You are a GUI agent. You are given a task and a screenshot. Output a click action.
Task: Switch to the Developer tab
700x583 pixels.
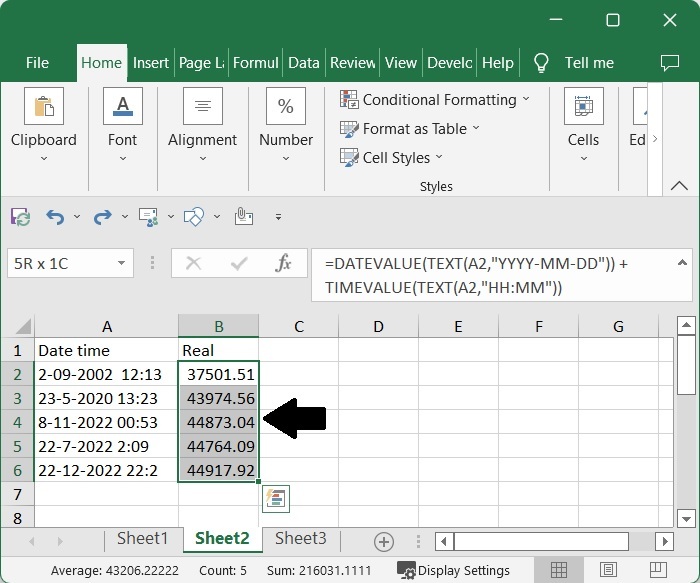450,63
